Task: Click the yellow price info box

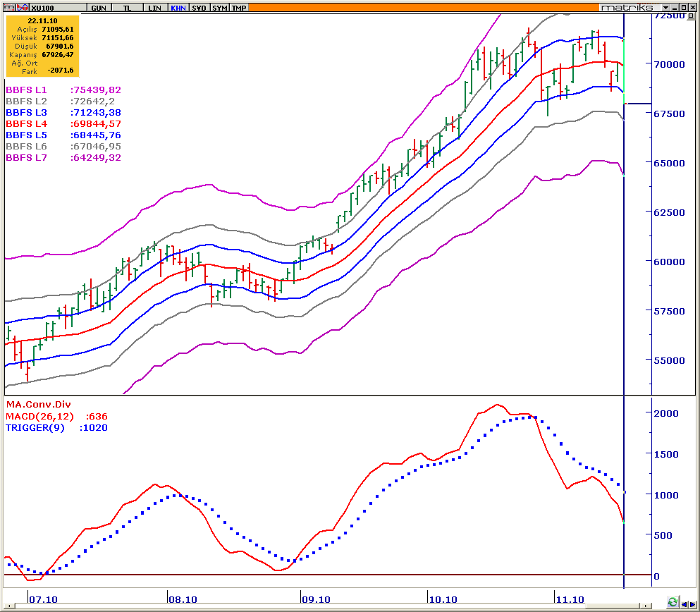Action: click(42, 46)
